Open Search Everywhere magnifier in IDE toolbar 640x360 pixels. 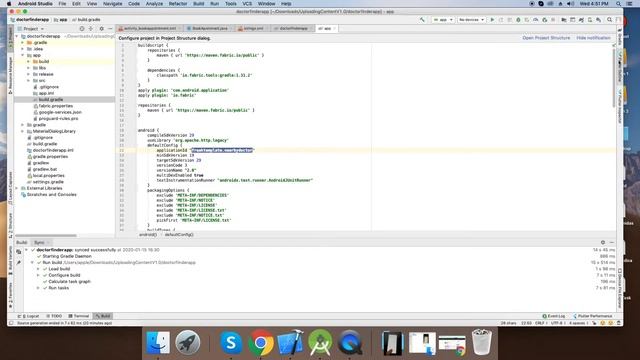tap(609, 20)
